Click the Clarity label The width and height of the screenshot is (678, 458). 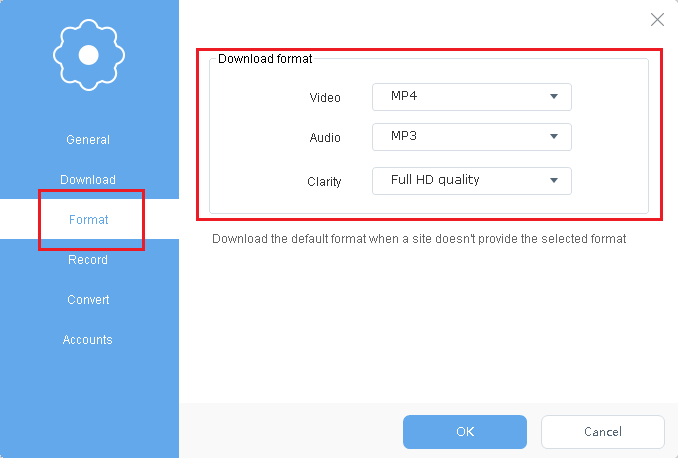point(324,181)
